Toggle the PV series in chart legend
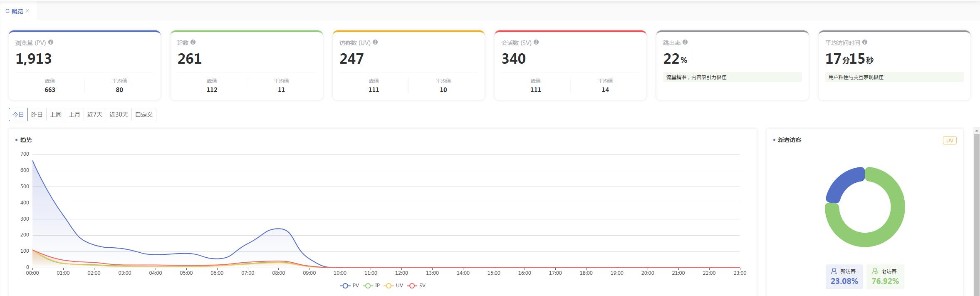Screen dimensions: 980x296 click(x=349, y=286)
